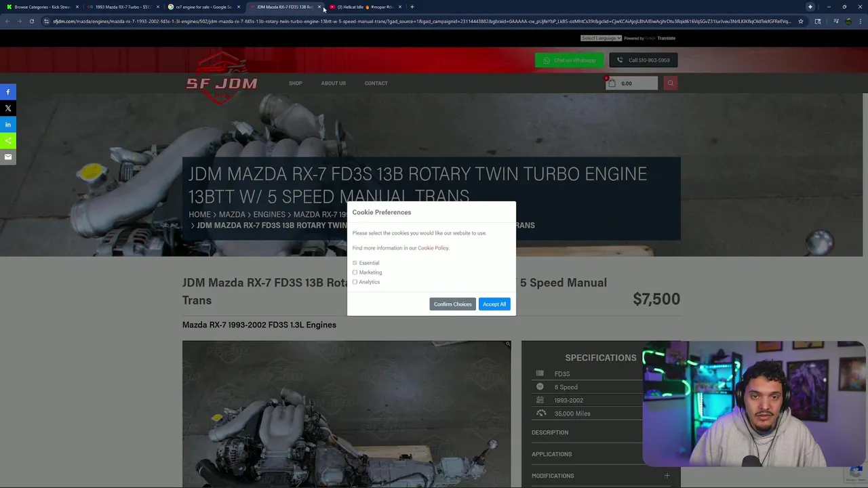Share page via Facebook sidebar icon

pos(8,91)
